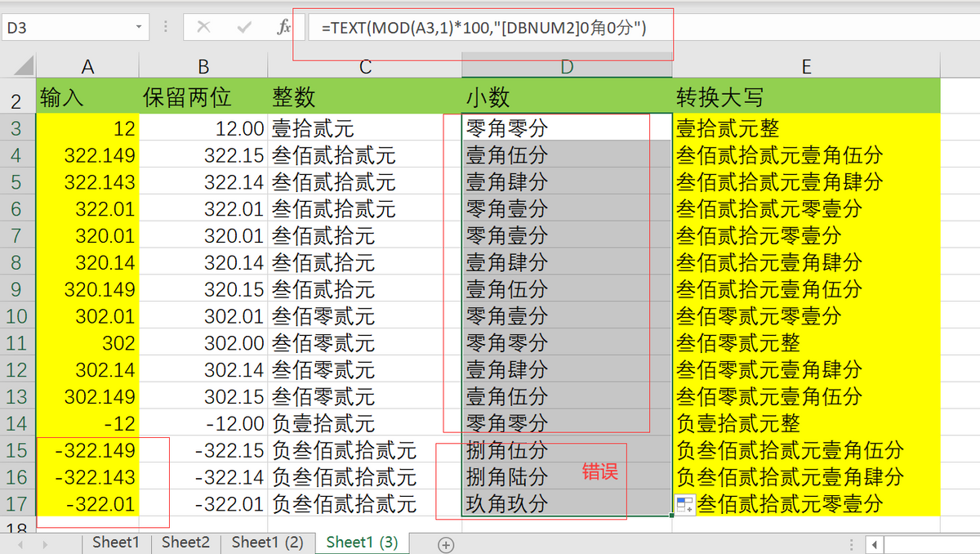Select column D header

coord(567,66)
